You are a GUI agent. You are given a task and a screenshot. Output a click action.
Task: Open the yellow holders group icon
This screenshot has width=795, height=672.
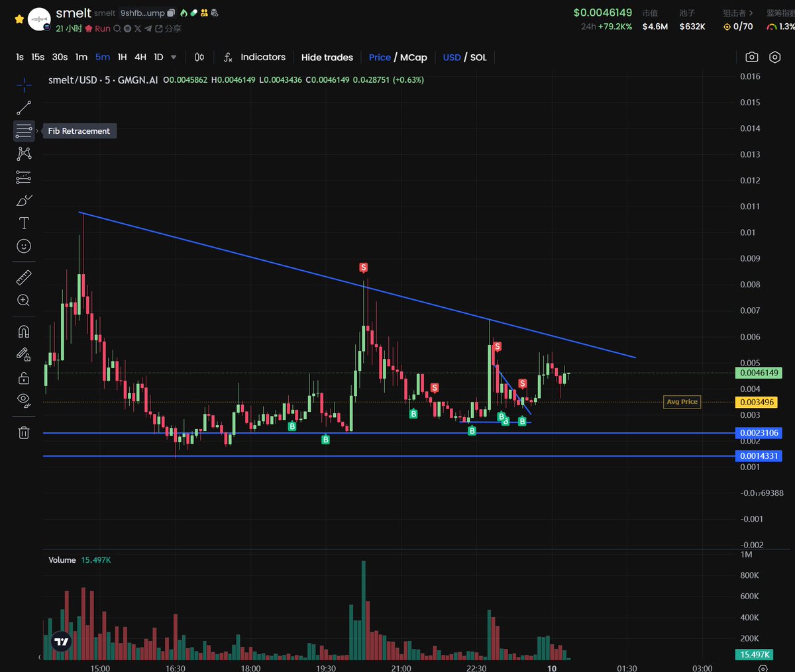pos(204,13)
